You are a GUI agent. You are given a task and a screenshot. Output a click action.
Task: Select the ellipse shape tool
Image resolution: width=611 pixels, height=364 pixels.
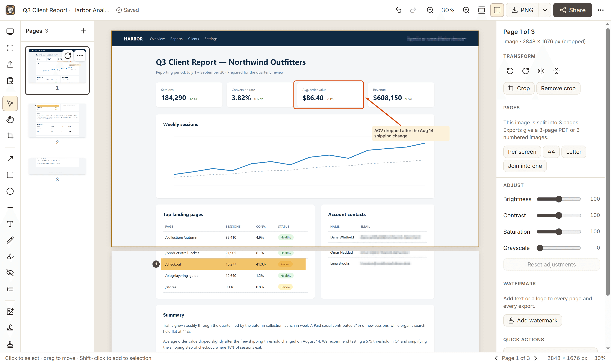coord(10,191)
